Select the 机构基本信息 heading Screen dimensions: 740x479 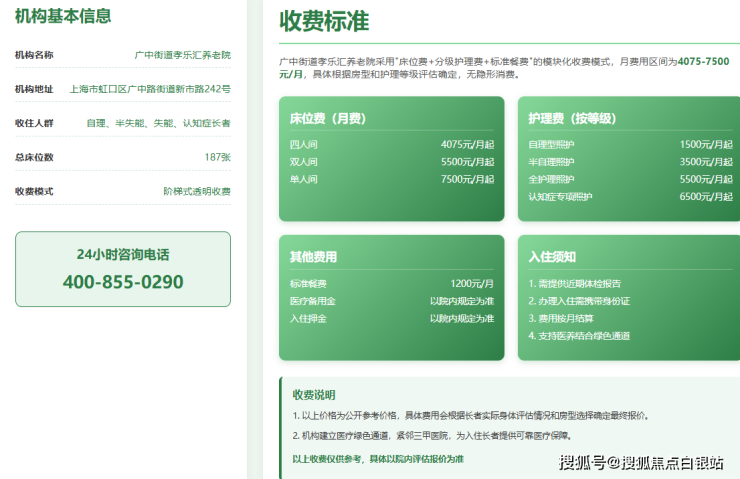coord(63,16)
